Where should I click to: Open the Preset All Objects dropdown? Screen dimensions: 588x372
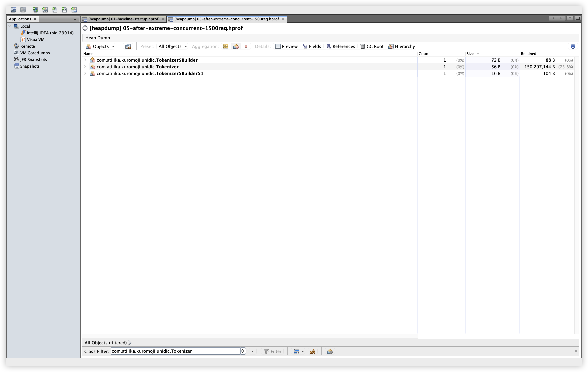click(172, 46)
